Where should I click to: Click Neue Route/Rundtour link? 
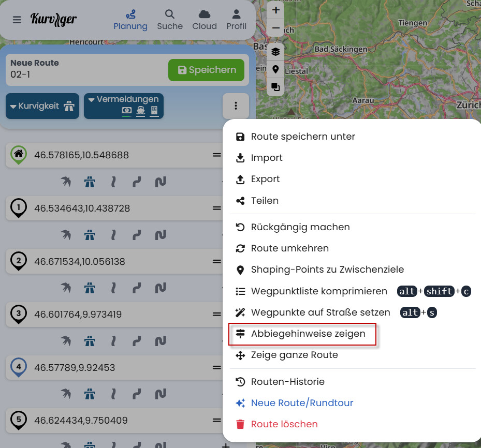pyautogui.click(x=302, y=403)
